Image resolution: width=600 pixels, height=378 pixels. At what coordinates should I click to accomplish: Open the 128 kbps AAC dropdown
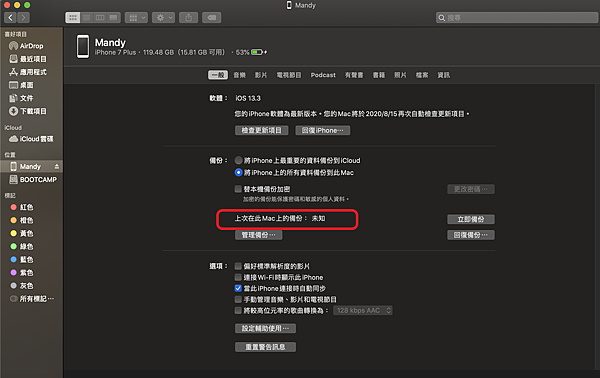(x=363, y=310)
